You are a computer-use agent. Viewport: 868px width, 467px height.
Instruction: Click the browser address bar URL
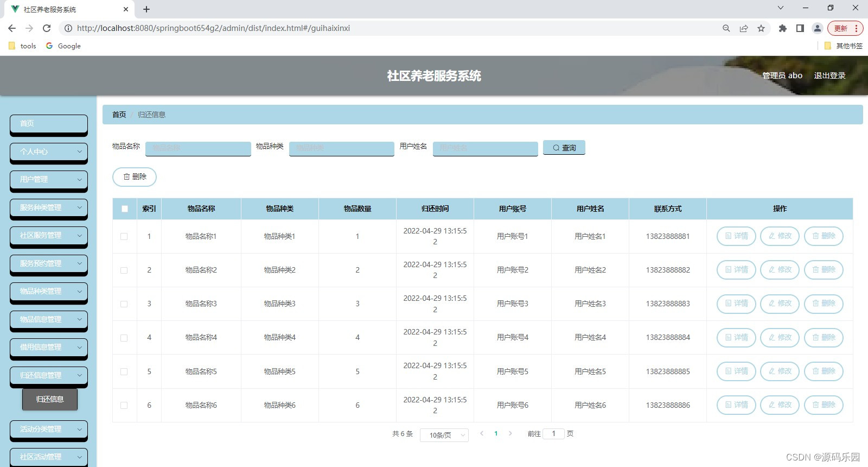213,28
